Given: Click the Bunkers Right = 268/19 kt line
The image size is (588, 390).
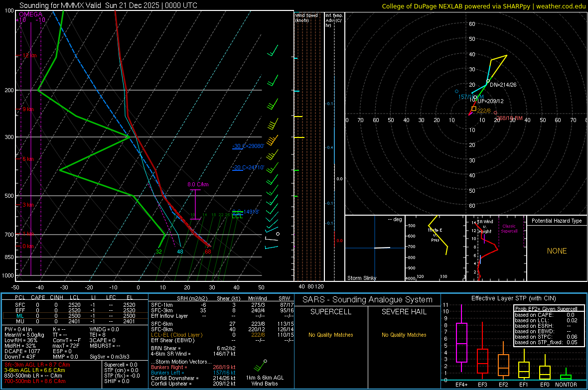Looking at the screenshot, I should tap(193, 367).
